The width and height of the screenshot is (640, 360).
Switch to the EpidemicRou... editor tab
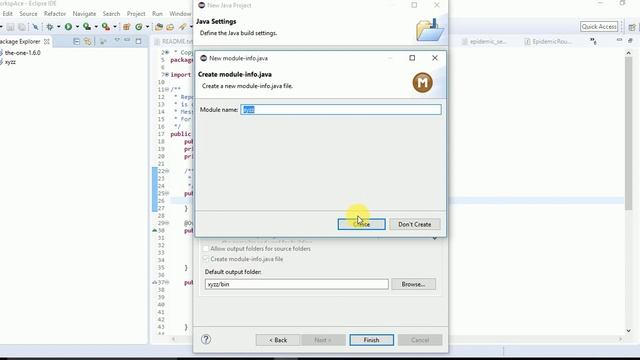[548, 41]
